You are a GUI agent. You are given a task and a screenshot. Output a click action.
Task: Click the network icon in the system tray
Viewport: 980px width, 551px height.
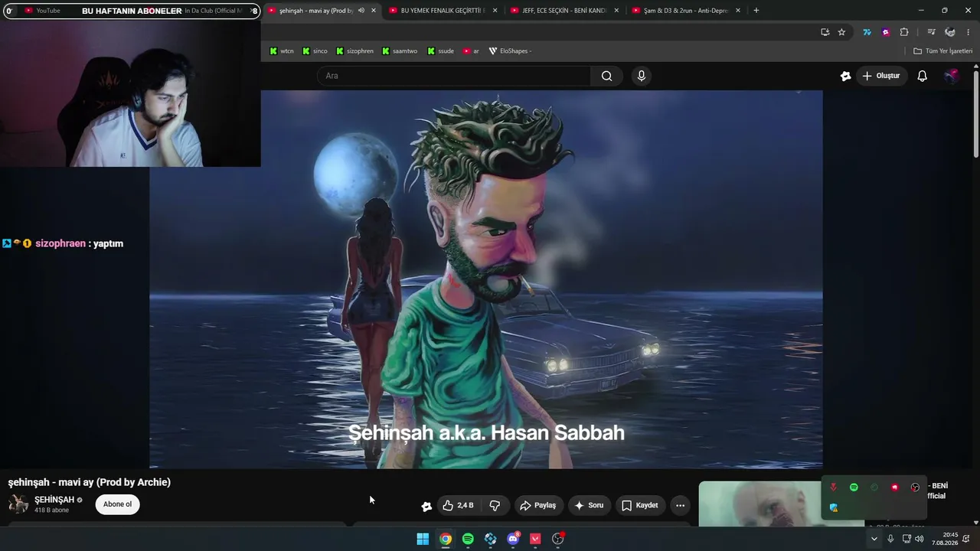pos(906,539)
